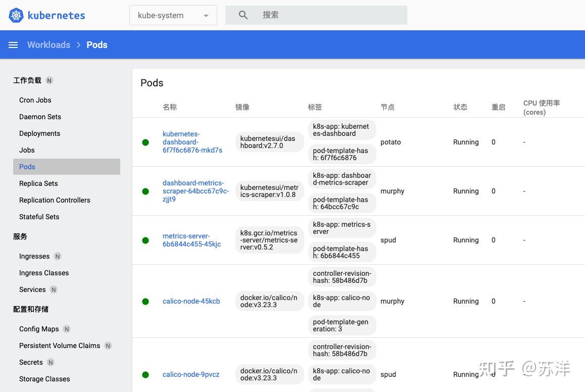585x392 pixels.
Task: Open the metrics-server-6b6844c455-45kjc pod link
Action: 191,240
